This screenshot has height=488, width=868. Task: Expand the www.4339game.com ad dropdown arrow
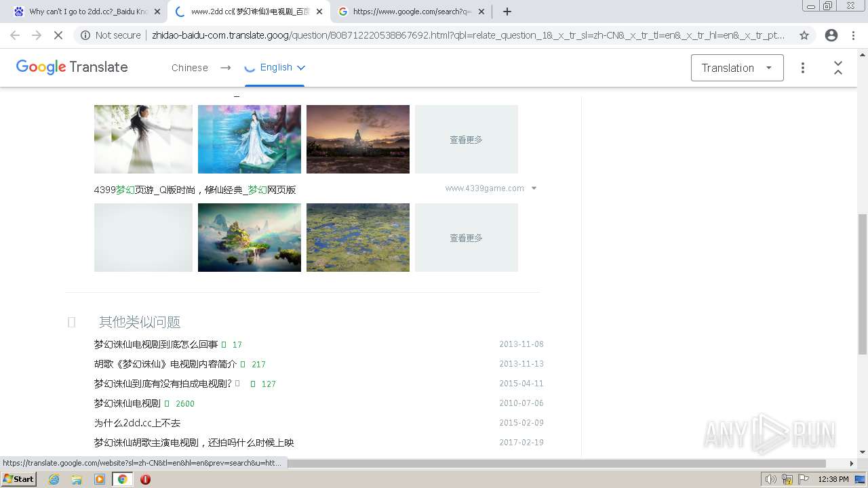[534, 188]
